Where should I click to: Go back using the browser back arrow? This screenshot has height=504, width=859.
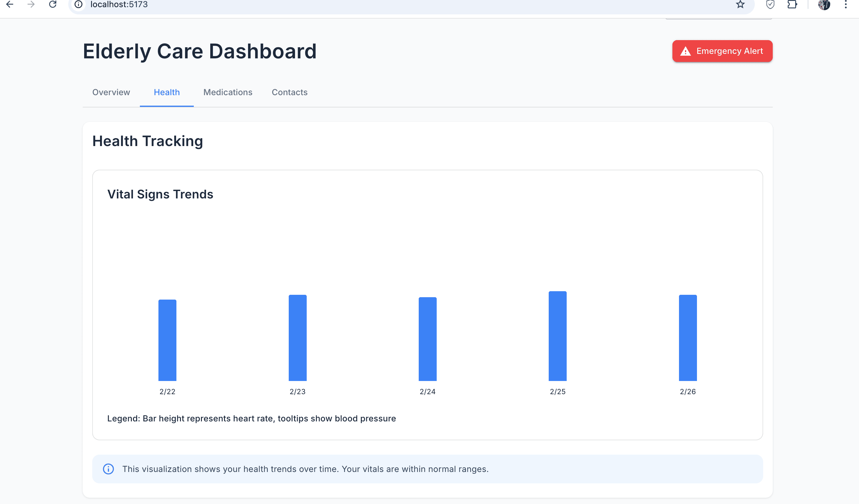[x=10, y=4]
